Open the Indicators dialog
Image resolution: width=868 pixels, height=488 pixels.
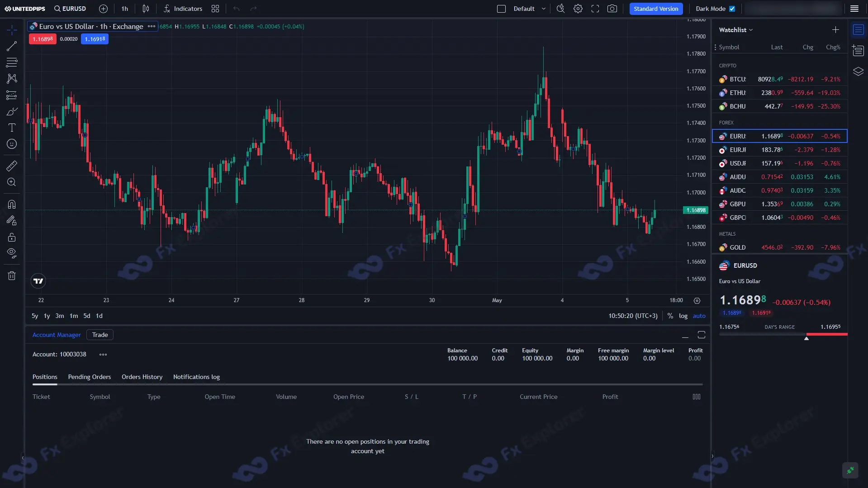(x=183, y=9)
